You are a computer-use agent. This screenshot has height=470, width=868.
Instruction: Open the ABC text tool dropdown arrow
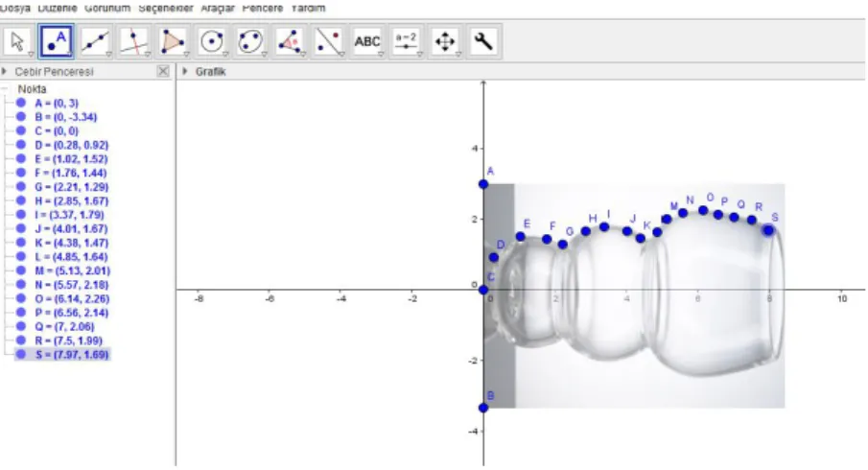pos(381,55)
